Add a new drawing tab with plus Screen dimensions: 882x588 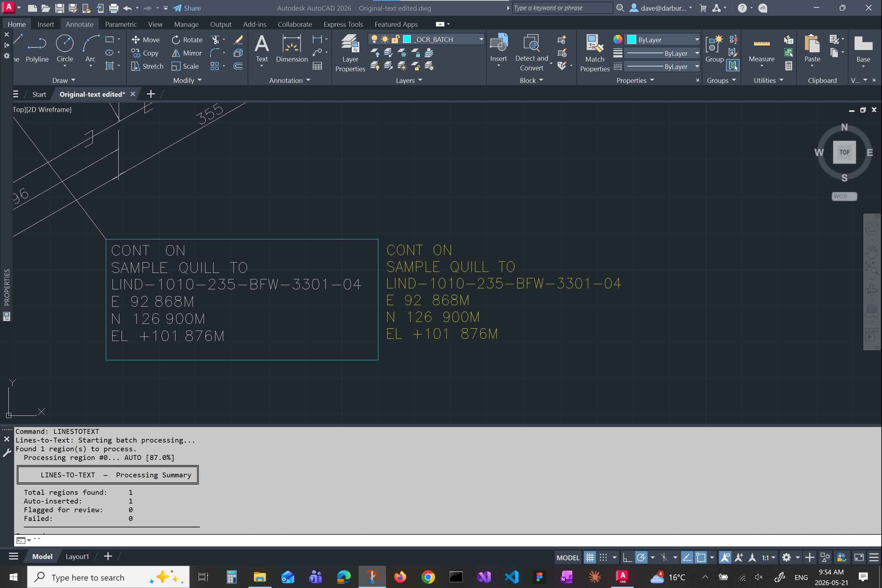(151, 94)
